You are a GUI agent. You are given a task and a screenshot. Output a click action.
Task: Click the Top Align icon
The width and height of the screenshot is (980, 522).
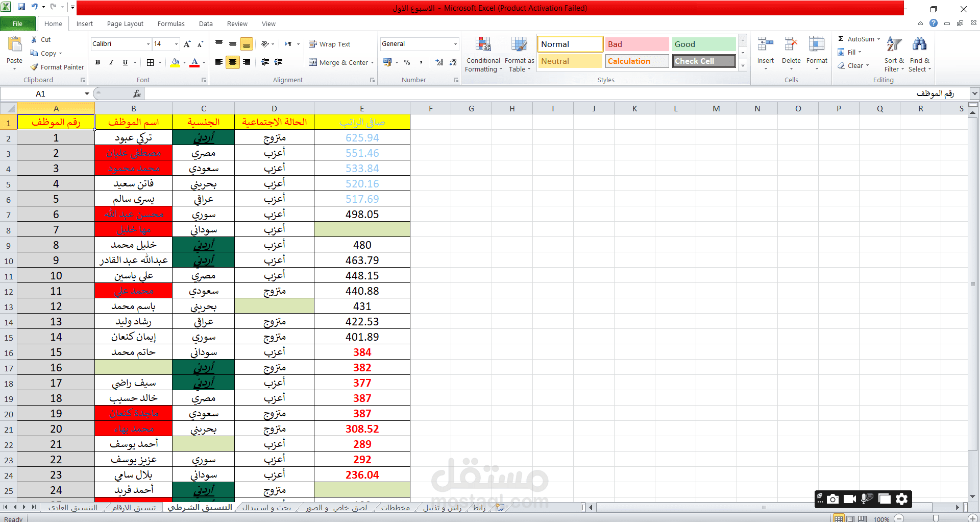(219, 44)
